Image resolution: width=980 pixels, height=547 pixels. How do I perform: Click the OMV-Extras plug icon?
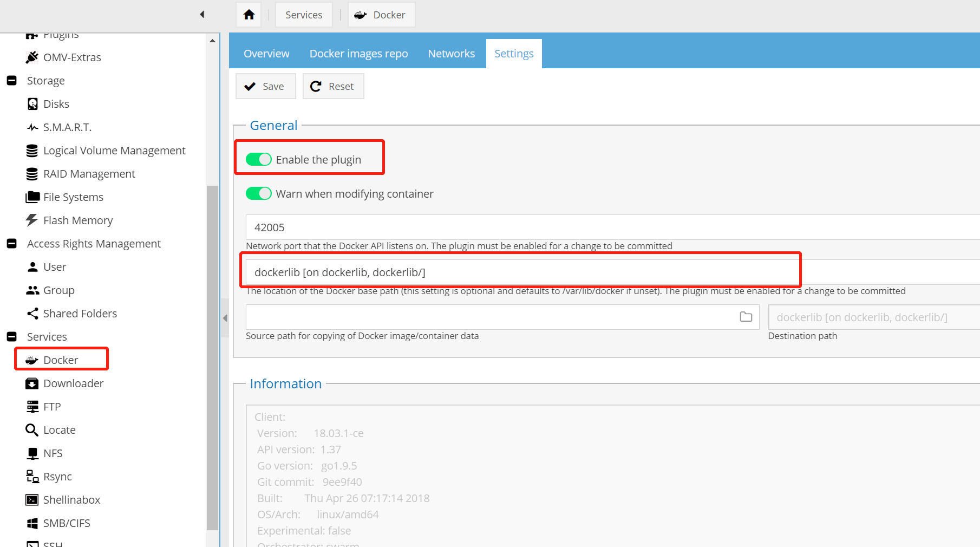pyautogui.click(x=32, y=57)
